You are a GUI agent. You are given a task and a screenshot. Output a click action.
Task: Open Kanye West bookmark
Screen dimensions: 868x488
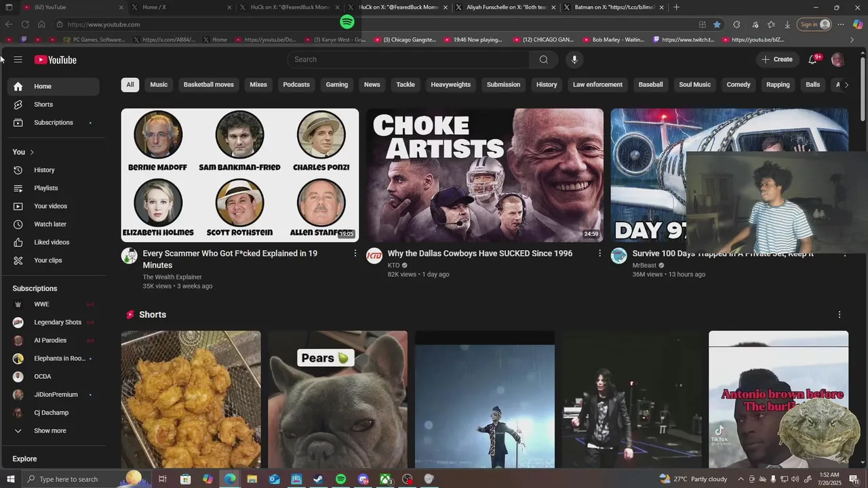pos(335,40)
